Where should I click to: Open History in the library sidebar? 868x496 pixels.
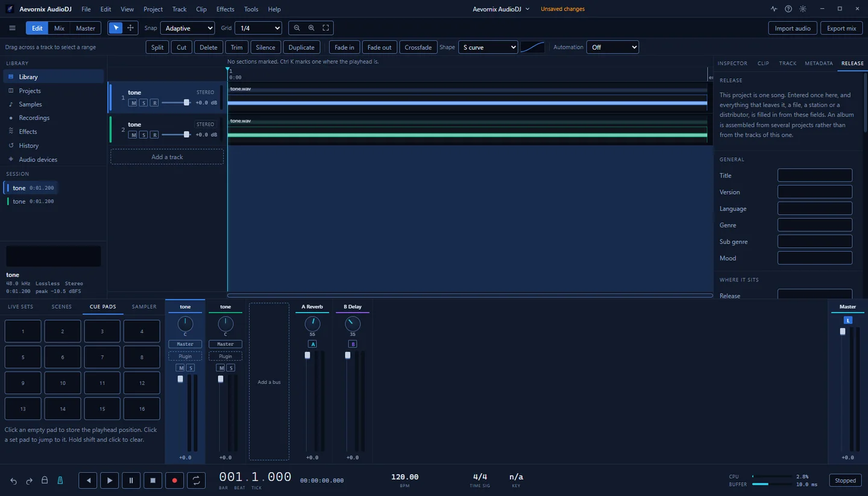[54, 145]
